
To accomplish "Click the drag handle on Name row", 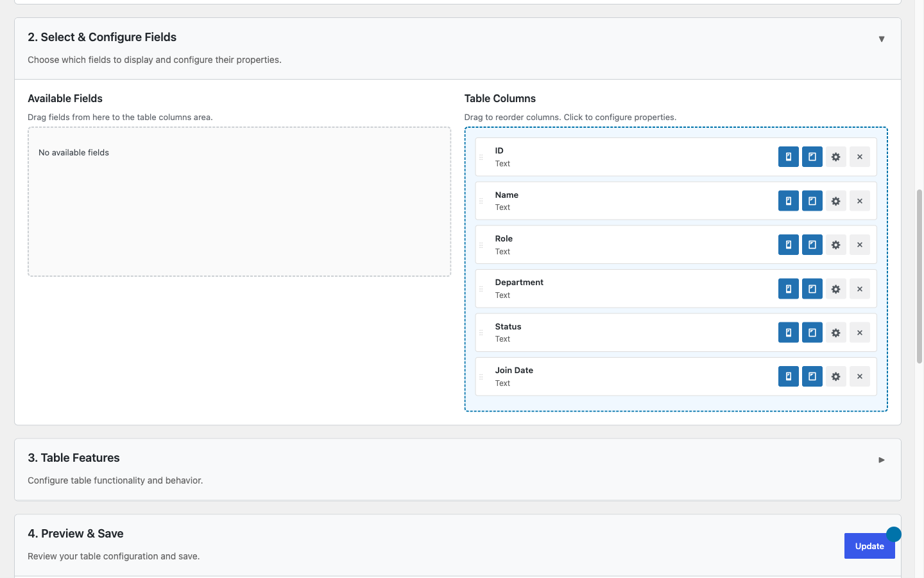I will click(481, 201).
